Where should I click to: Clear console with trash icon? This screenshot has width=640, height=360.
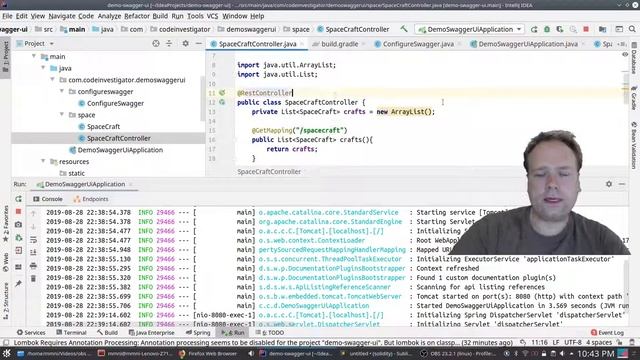33,279
